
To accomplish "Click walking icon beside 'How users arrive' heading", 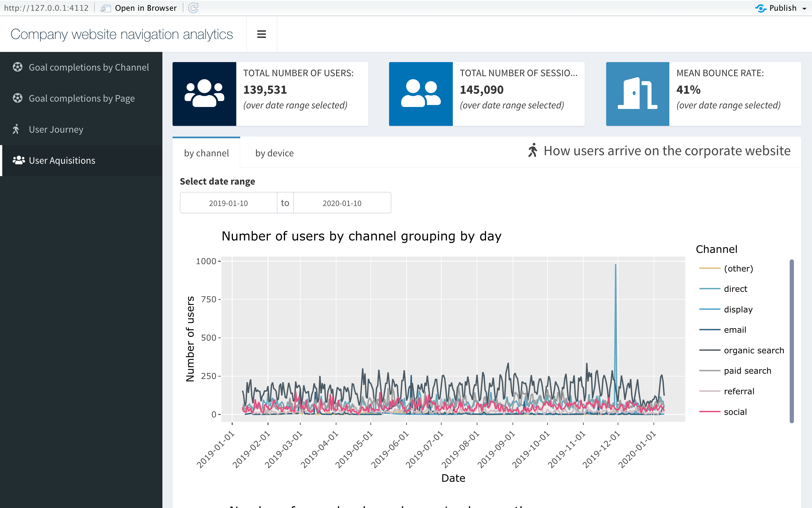I will (x=533, y=150).
